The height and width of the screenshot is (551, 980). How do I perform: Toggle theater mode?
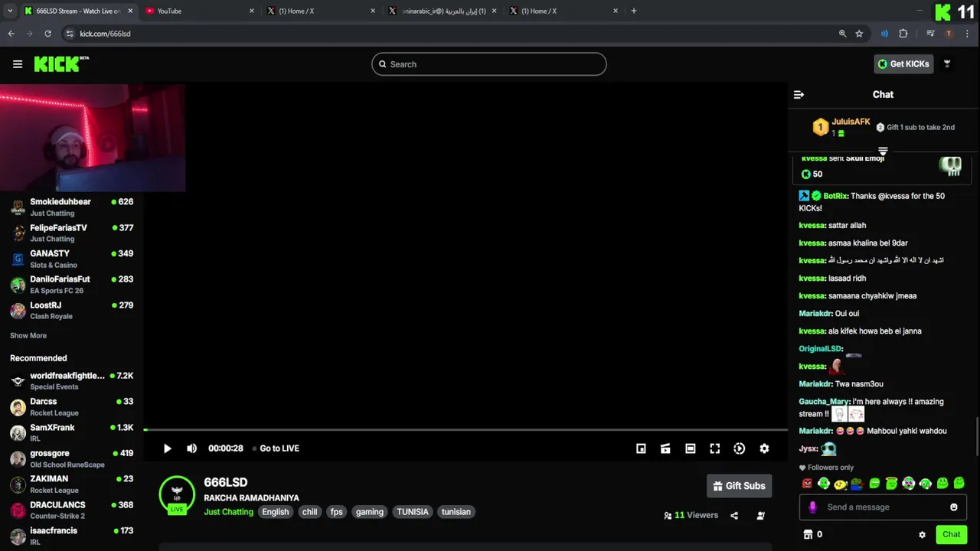[690, 448]
